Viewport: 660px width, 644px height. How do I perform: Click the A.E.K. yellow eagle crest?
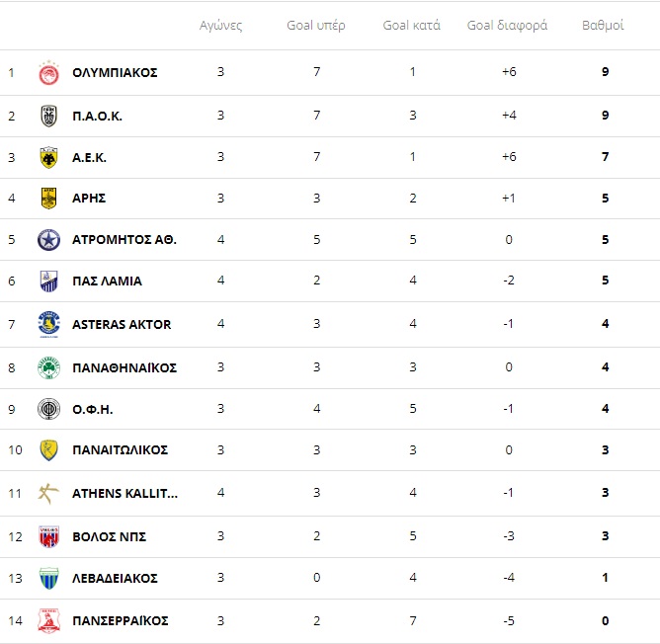tap(48, 157)
